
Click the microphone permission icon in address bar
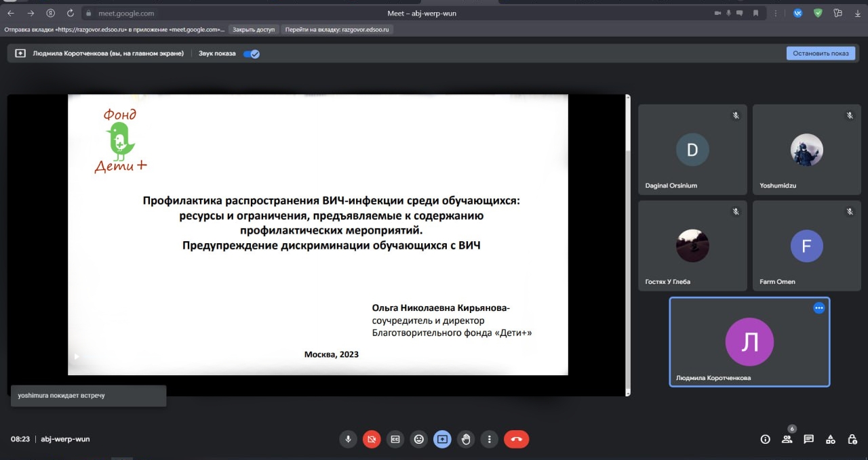730,13
